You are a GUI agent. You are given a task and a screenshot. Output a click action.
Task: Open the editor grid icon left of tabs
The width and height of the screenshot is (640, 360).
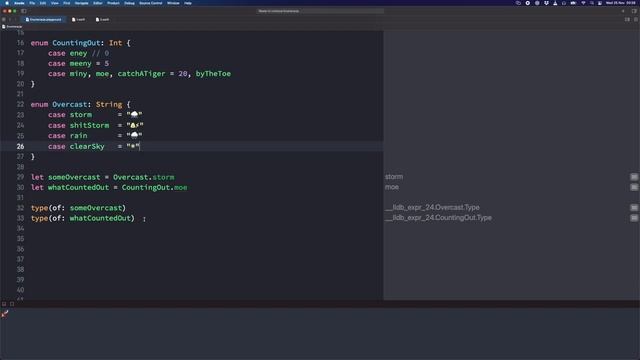coord(4,19)
